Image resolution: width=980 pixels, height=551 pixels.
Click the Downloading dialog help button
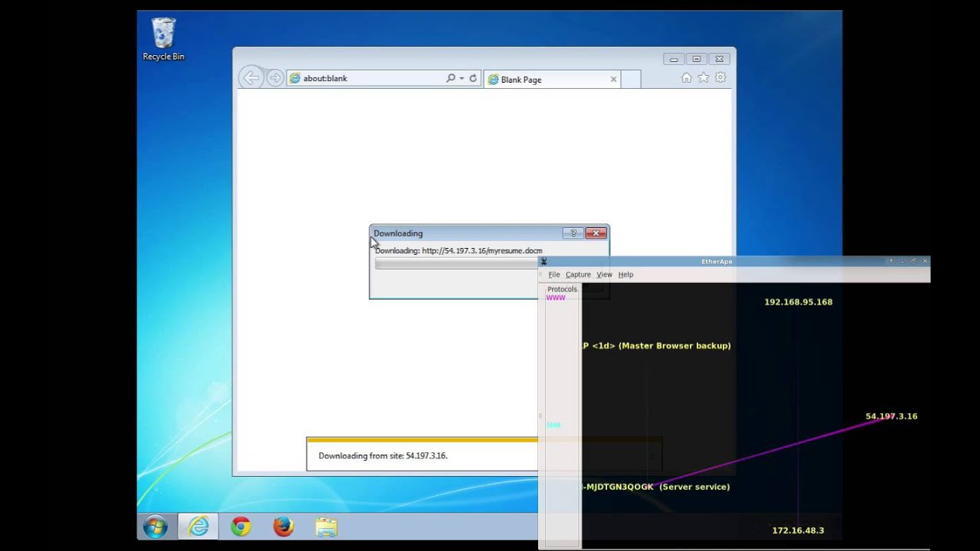573,233
